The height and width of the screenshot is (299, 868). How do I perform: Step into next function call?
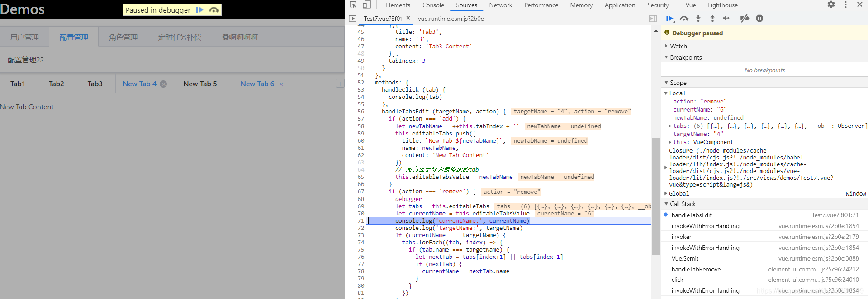698,19
